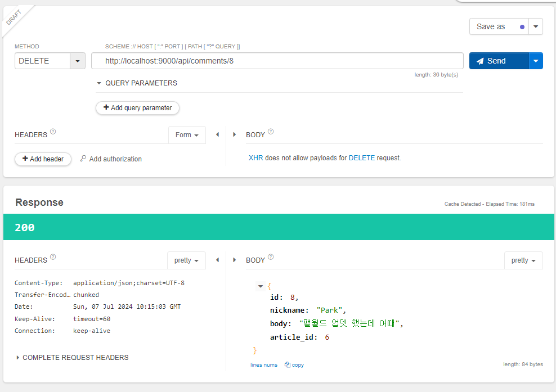Open response headers pretty dropdown
The image size is (556, 392).
(x=186, y=260)
